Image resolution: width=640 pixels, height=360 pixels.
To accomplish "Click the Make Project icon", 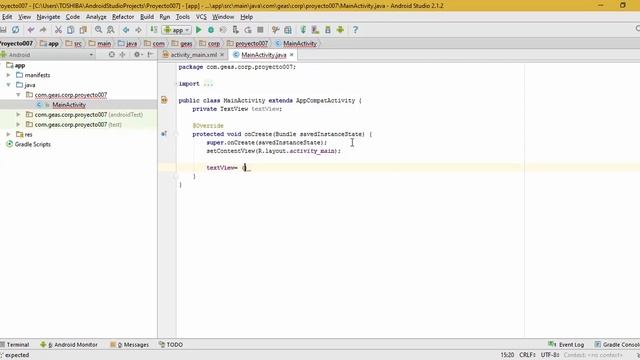I will pyautogui.click(x=153, y=30).
